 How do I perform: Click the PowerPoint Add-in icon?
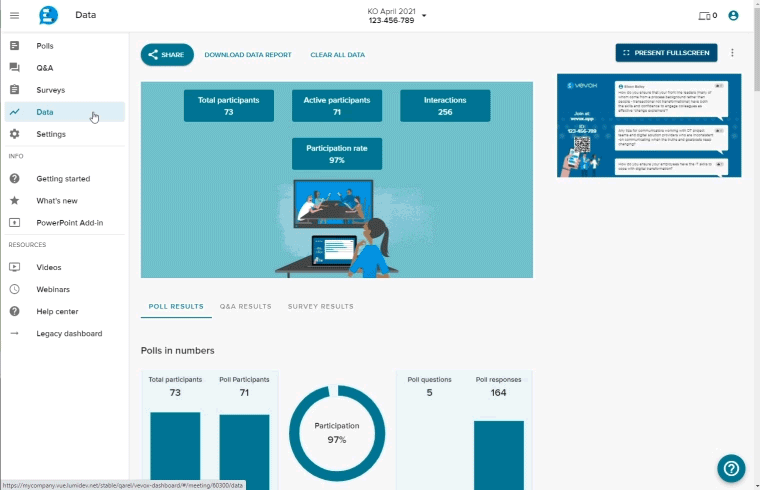[15, 222]
